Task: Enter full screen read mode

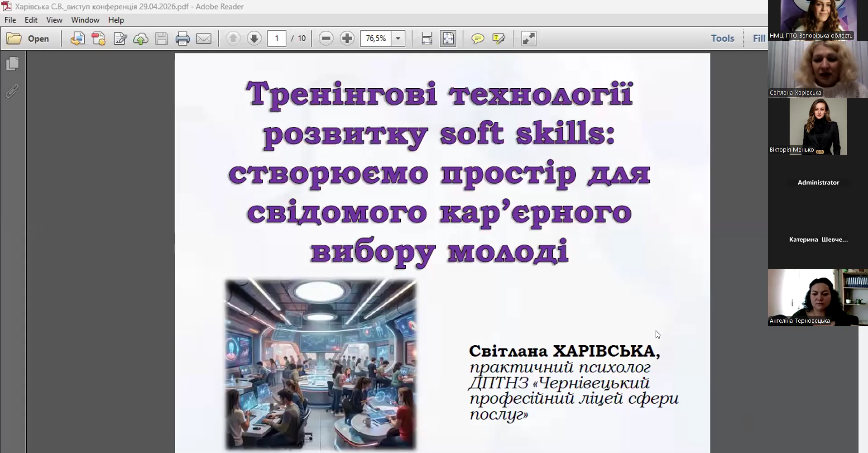Action: (x=528, y=38)
